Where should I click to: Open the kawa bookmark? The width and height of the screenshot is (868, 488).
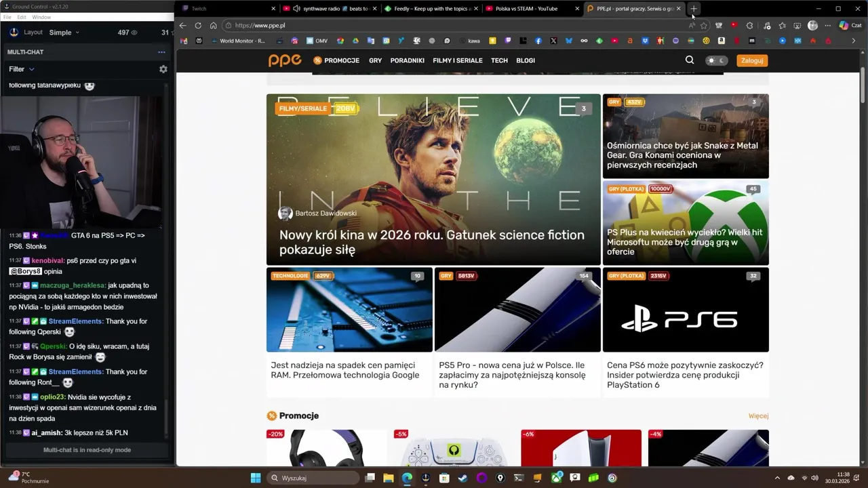pyautogui.click(x=469, y=41)
